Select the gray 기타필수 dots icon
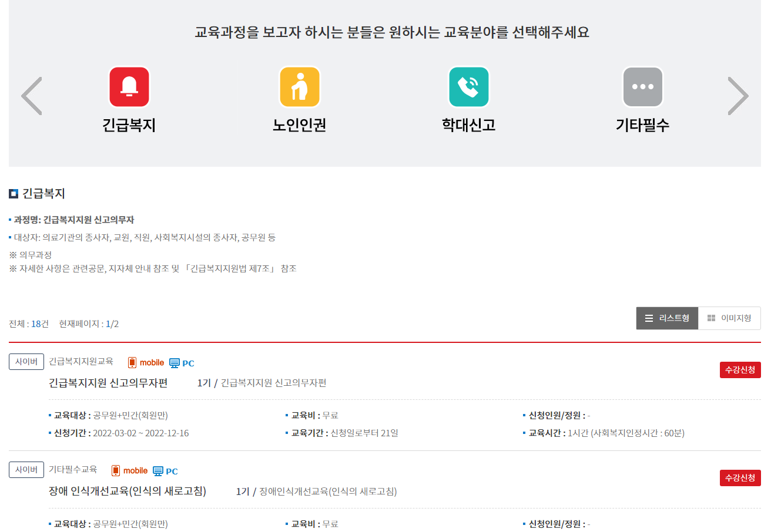 point(643,87)
